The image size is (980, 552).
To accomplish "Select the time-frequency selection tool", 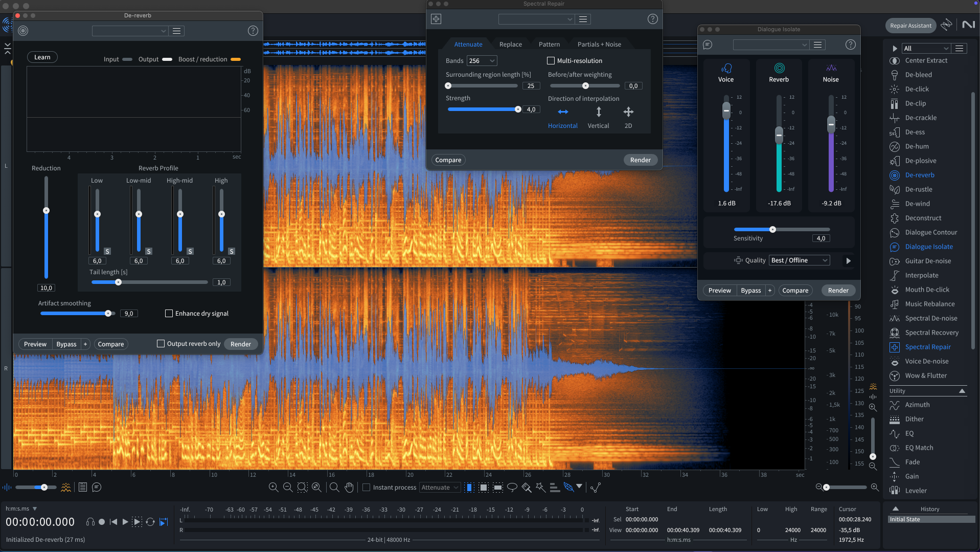I will click(x=484, y=488).
